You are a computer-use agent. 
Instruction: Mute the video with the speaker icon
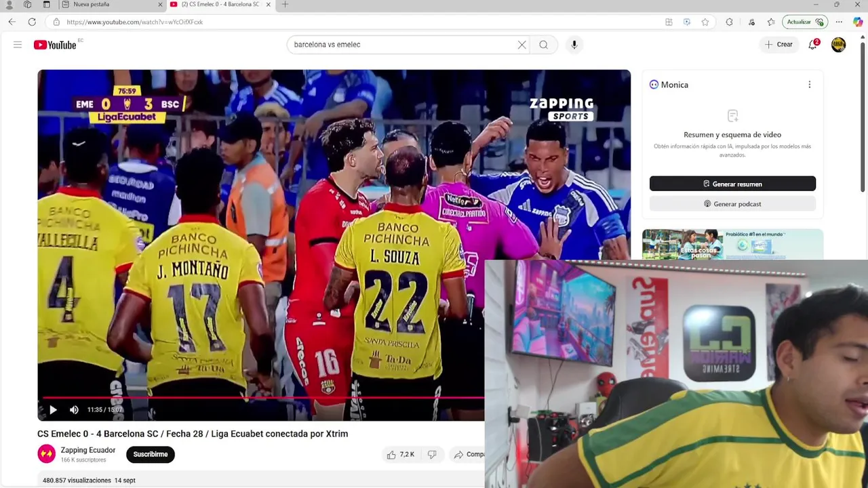[74, 409]
